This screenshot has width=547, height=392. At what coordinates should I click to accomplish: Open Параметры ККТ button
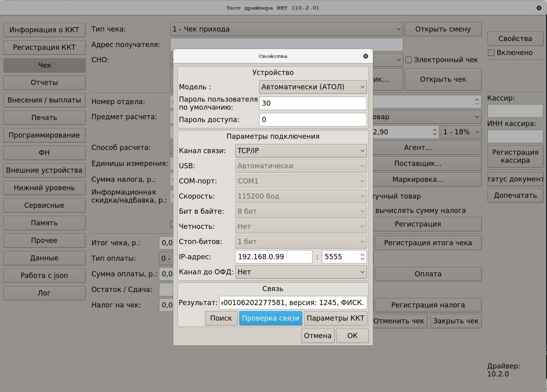click(335, 318)
